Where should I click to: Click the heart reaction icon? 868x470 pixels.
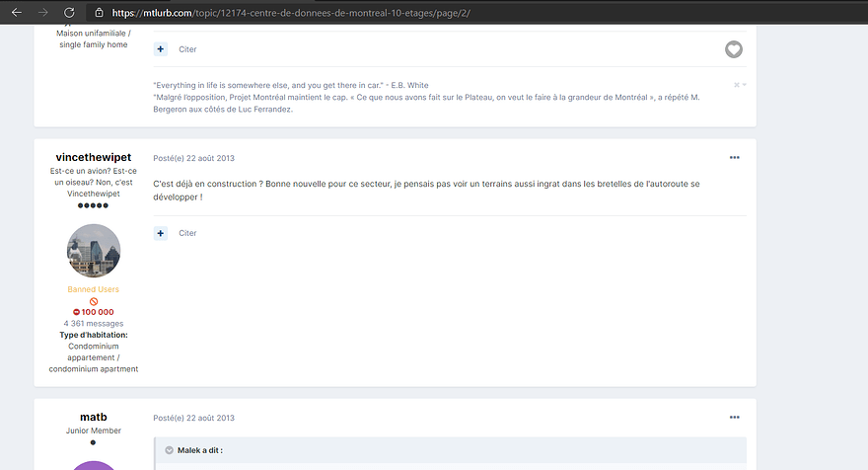click(734, 49)
